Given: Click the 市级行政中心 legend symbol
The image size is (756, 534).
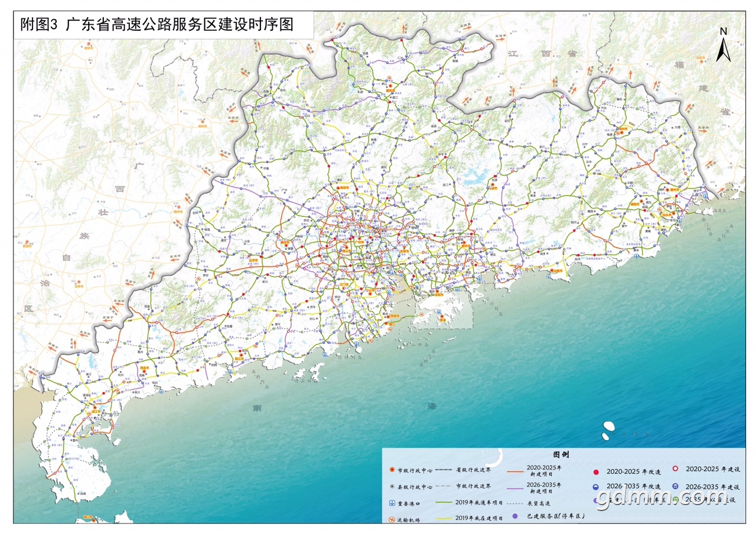Looking at the screenshot, I should pos(392,470).
